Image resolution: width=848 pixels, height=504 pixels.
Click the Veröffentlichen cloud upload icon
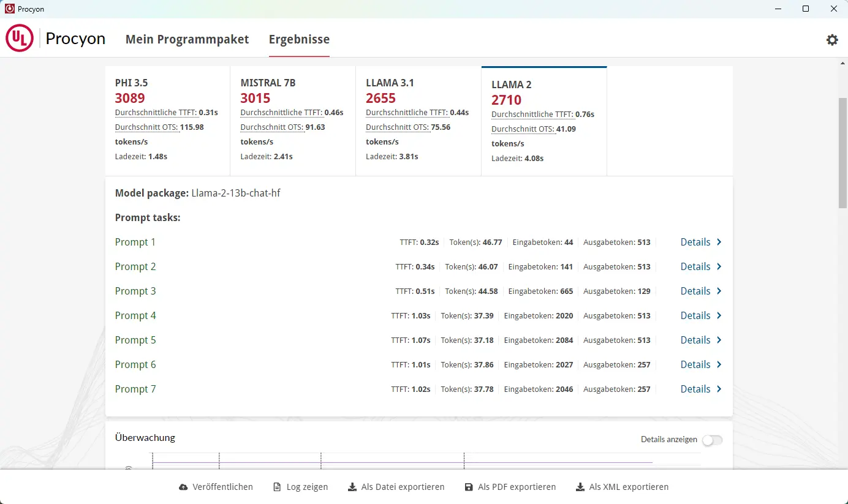pyautogui.click(x=183, y=487)
